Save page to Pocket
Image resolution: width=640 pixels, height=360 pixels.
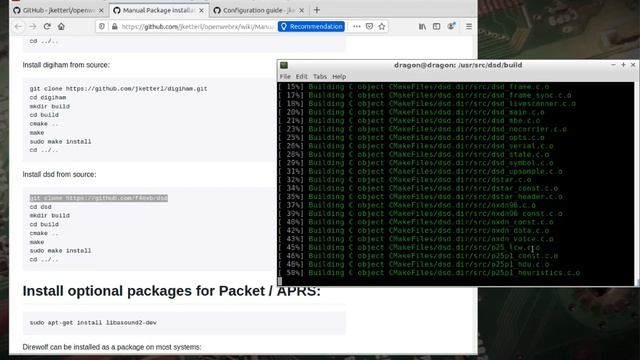(x=369, y=27)
